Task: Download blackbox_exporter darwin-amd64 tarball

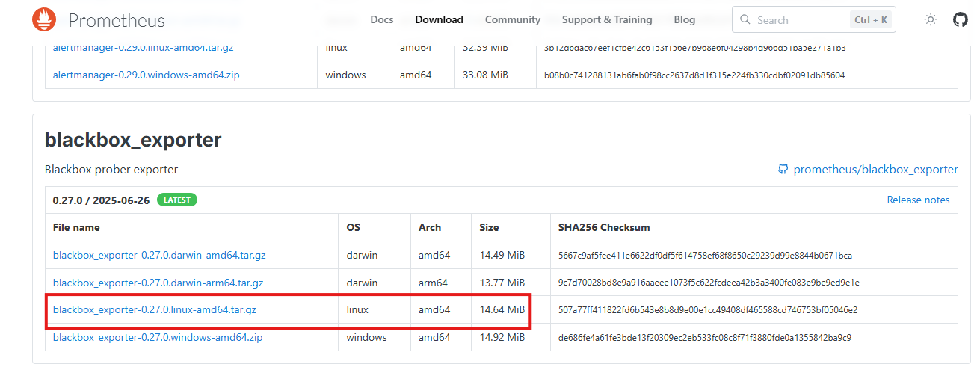Action: pyautogui.click(x=159, y=255)
